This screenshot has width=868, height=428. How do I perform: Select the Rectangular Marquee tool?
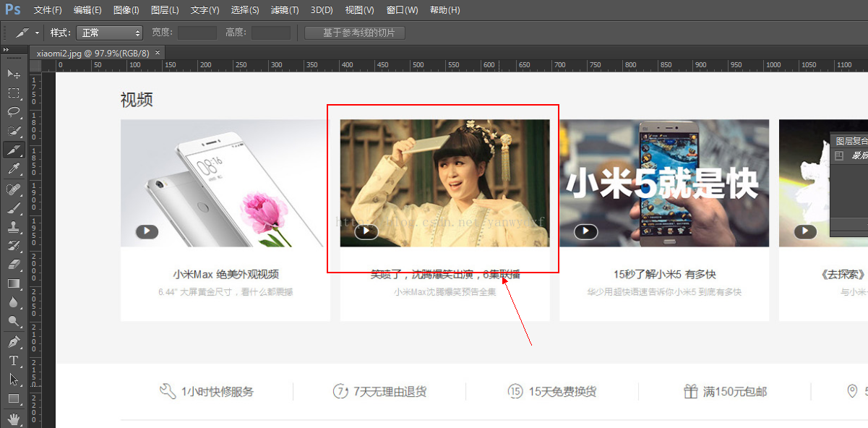[14, 93]
